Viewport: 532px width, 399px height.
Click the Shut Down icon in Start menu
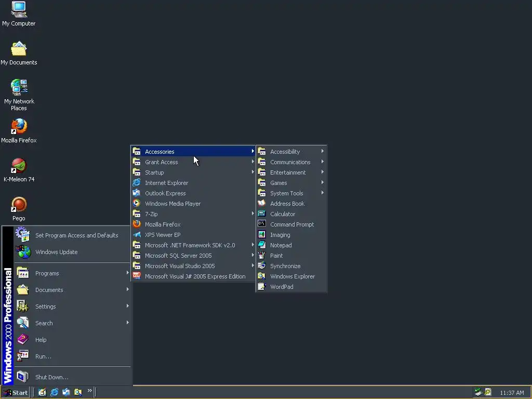[x=23, y=377]
